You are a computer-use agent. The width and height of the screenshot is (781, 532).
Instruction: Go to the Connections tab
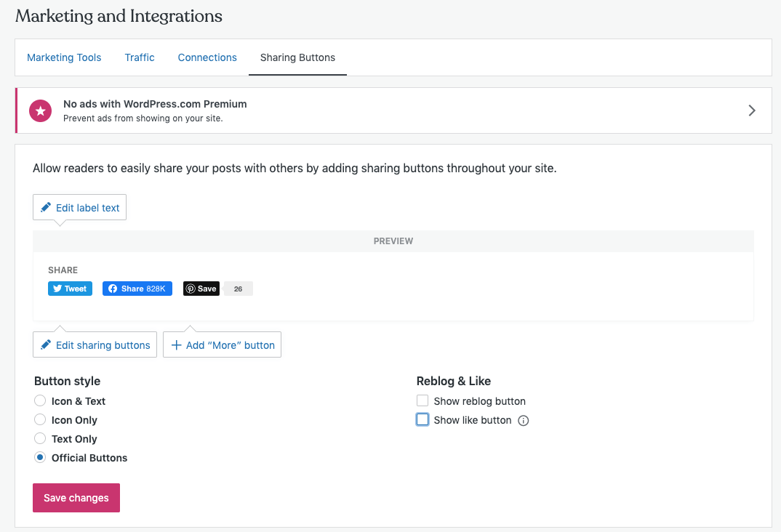[x=207, y=57]
